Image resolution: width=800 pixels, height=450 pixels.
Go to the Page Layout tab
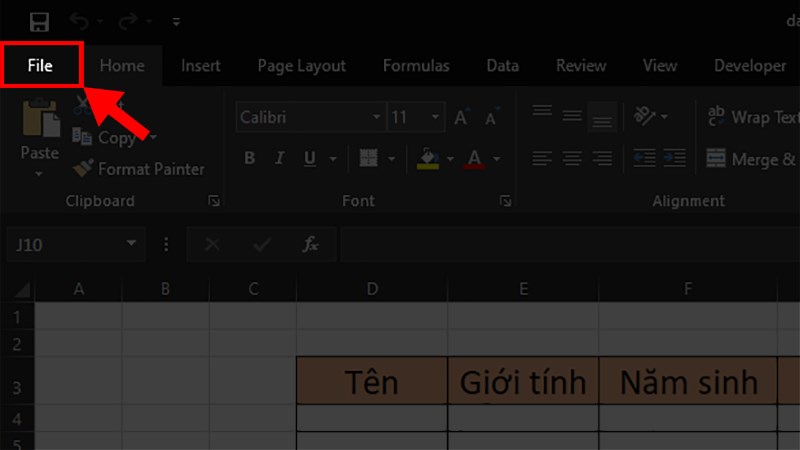click(302, 65)
